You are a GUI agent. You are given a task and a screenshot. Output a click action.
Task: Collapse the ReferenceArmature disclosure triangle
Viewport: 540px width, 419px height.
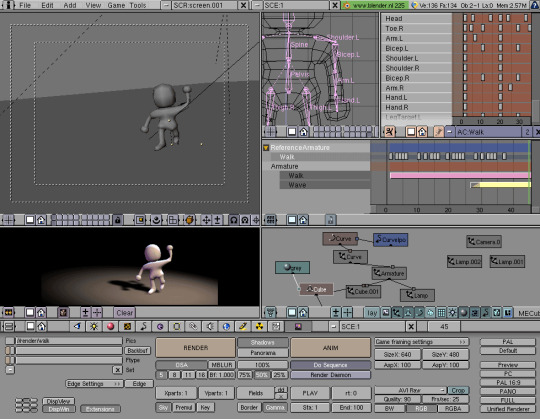pyautogui.click(x=266, y=148)
